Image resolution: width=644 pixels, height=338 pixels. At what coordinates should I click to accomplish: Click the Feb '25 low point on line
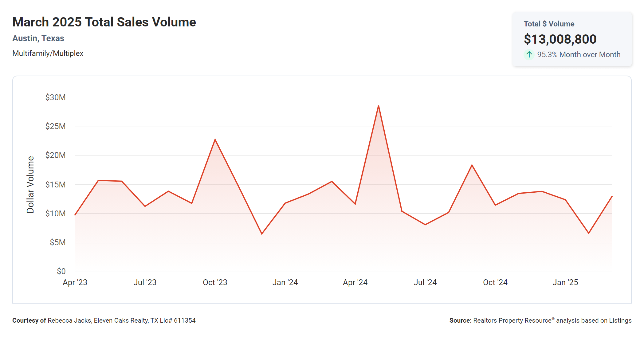(589, 233)
